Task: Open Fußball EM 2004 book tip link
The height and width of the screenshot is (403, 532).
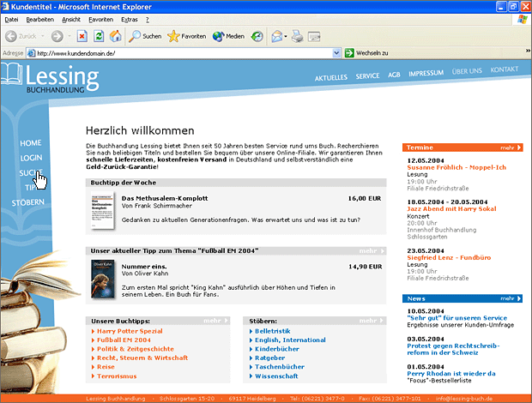Action: pos(124,340)
